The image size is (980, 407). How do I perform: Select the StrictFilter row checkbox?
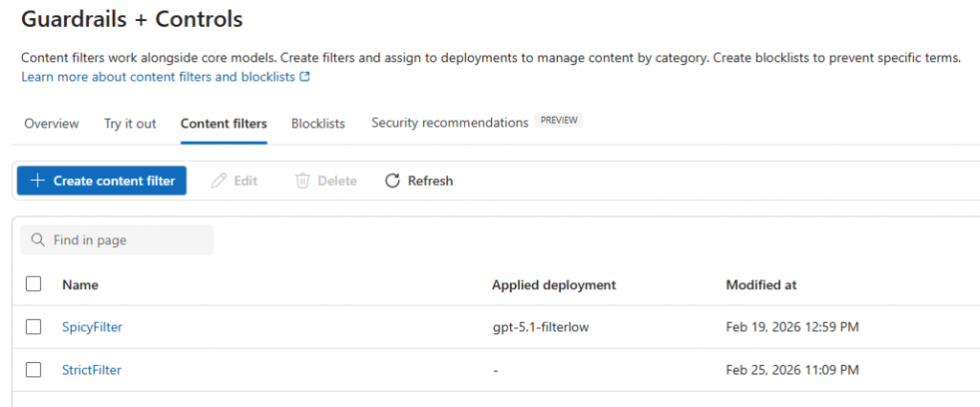click(x=33, y=370)
